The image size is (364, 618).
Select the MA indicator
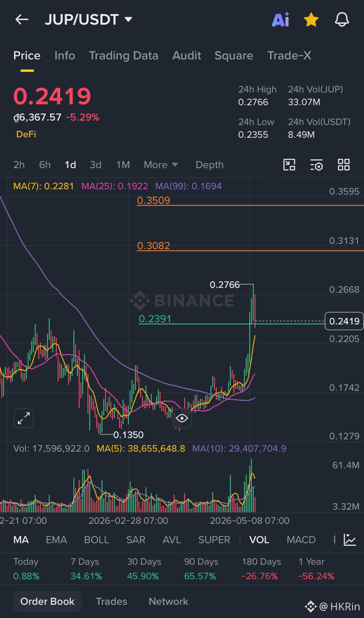(x=21, y=540)
